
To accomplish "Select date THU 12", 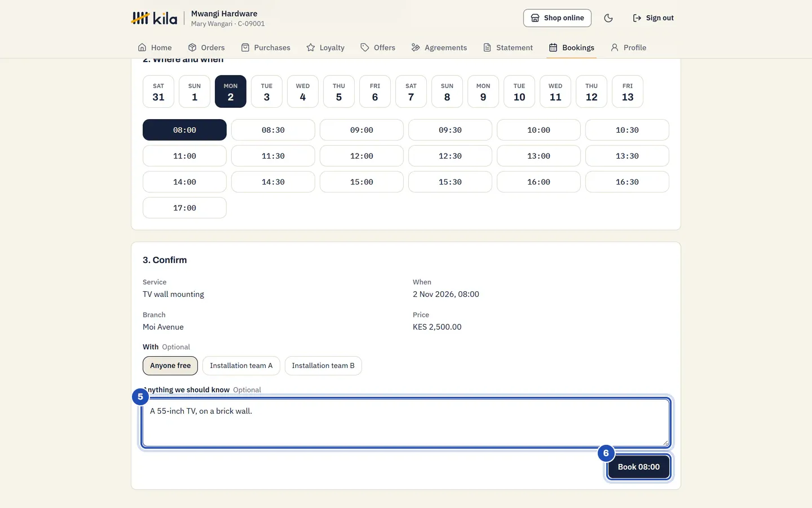I will click(592, 91).
